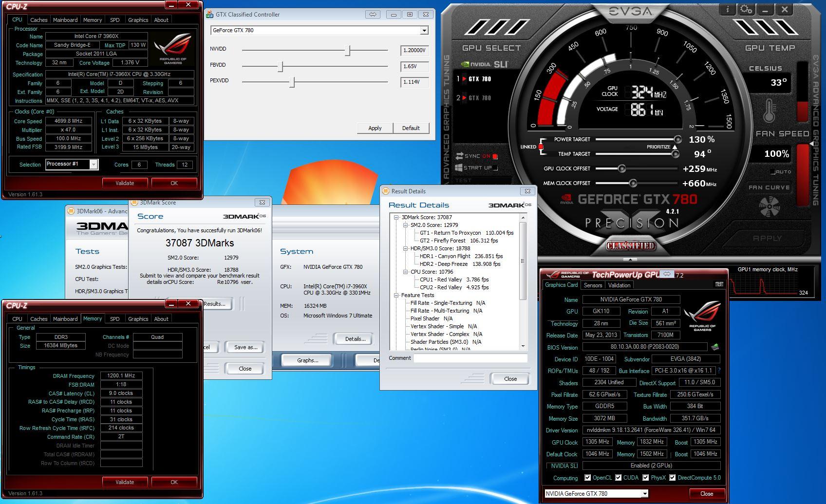Collapse the HDR/SM3.0 Score: 18788 node
The height and width of the screenshot is (504, 826).
(406, 248)
